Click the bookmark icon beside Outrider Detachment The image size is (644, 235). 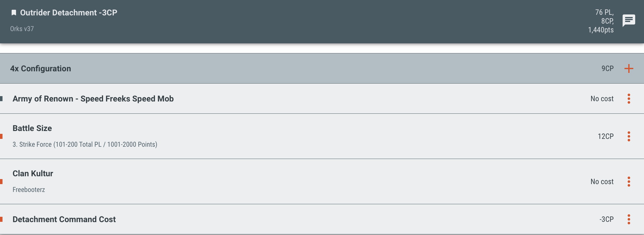14,13
